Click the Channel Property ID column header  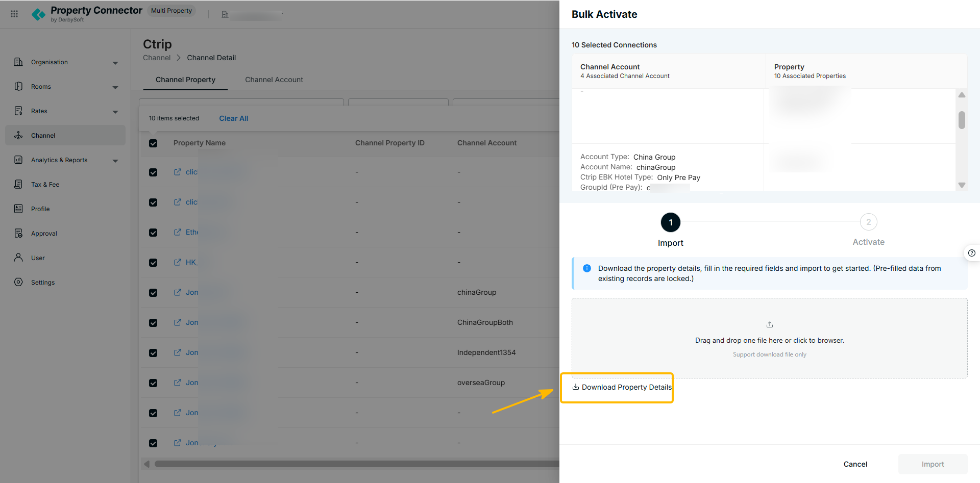click(390, 143)
